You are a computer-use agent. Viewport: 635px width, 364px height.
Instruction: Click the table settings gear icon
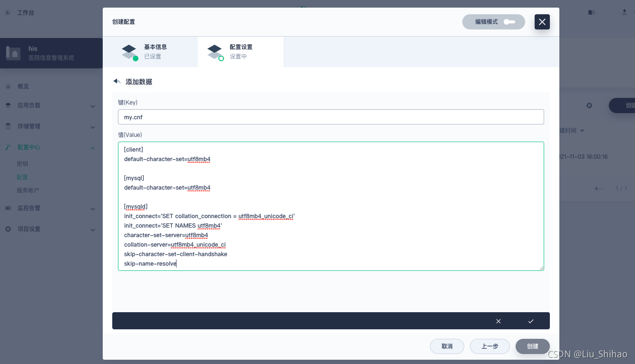point(589,105)
